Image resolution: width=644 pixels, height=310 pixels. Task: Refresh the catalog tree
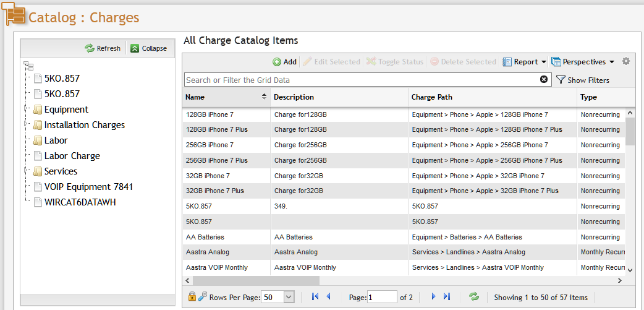[103, 48]
